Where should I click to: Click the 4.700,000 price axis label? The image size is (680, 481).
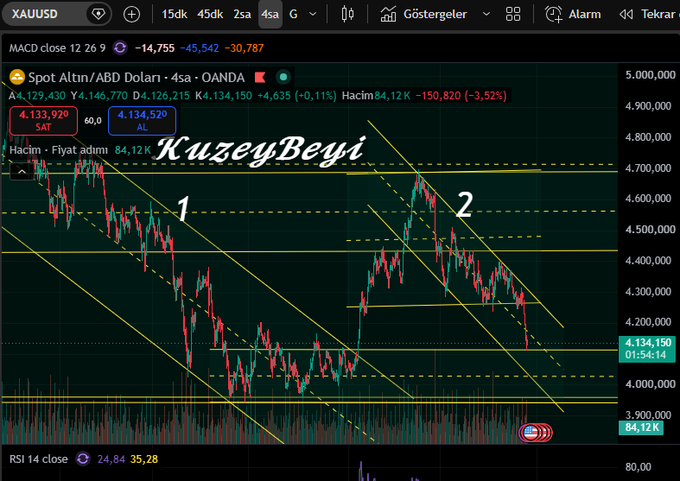(x=648, y=168)
